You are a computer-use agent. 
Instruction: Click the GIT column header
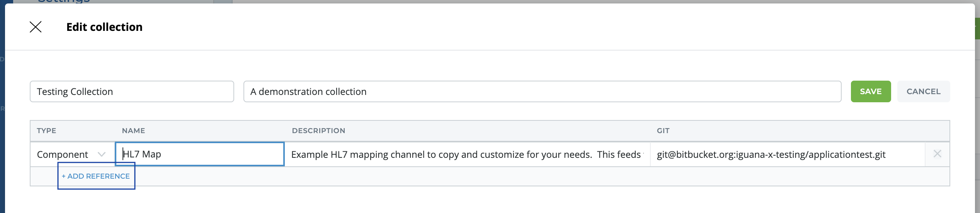(663, 131)
